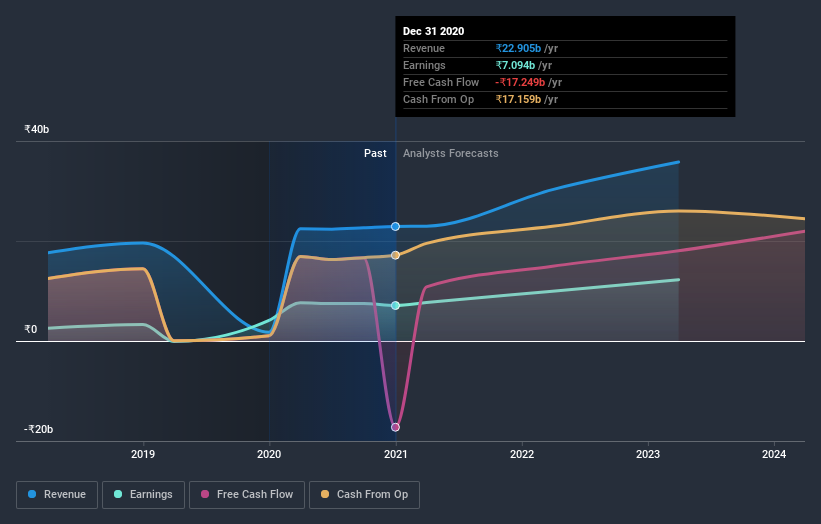Click the 2023 x-axis label
The width and height of the screenshot is (821, 524).
click(648, 454)
